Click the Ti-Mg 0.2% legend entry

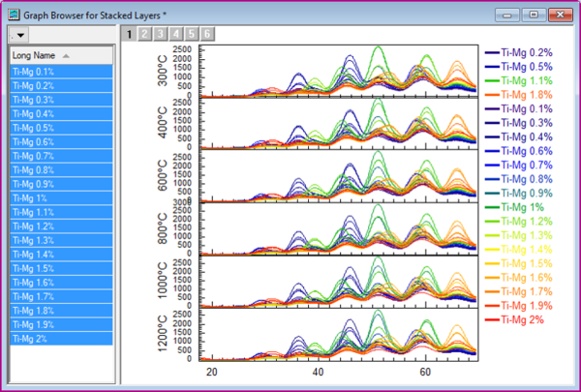519,52
